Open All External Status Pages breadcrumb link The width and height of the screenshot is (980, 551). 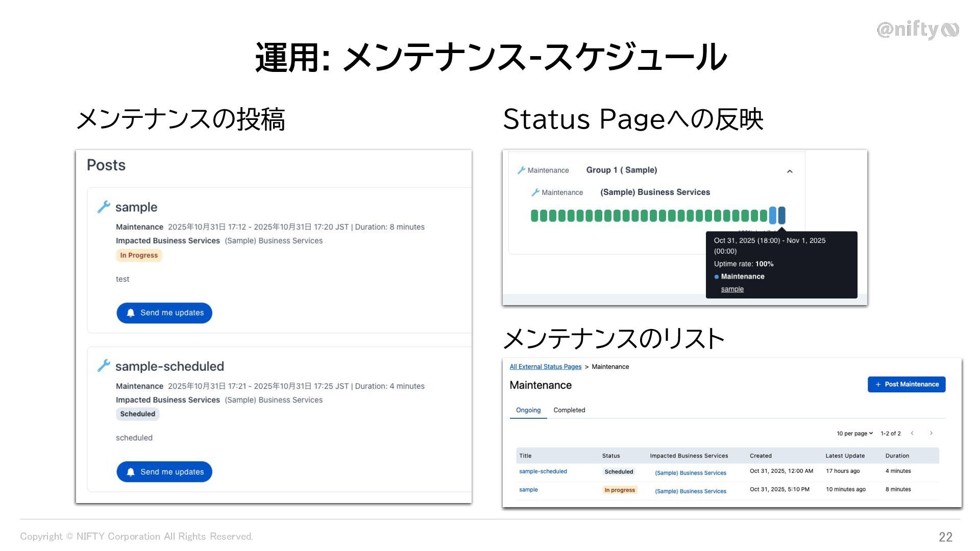545,367
